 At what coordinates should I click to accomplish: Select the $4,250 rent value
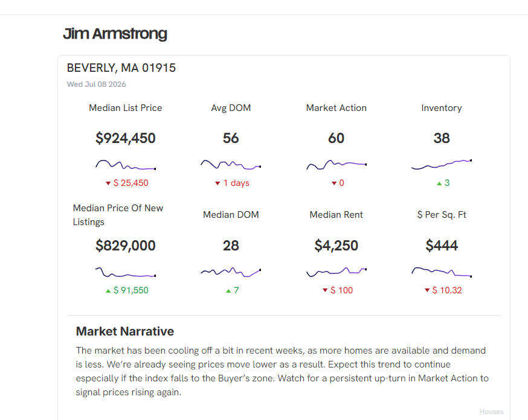[336, 246]
